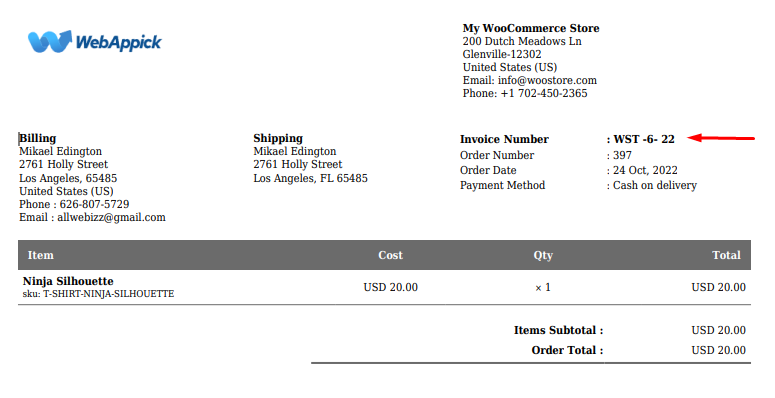Viewport: 775px width, 398px height.
Task: Click the Total column header
Action: point(726,256)
